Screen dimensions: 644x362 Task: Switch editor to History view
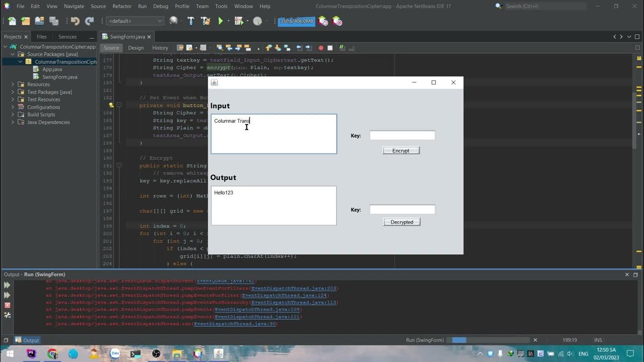coord(160,48)
